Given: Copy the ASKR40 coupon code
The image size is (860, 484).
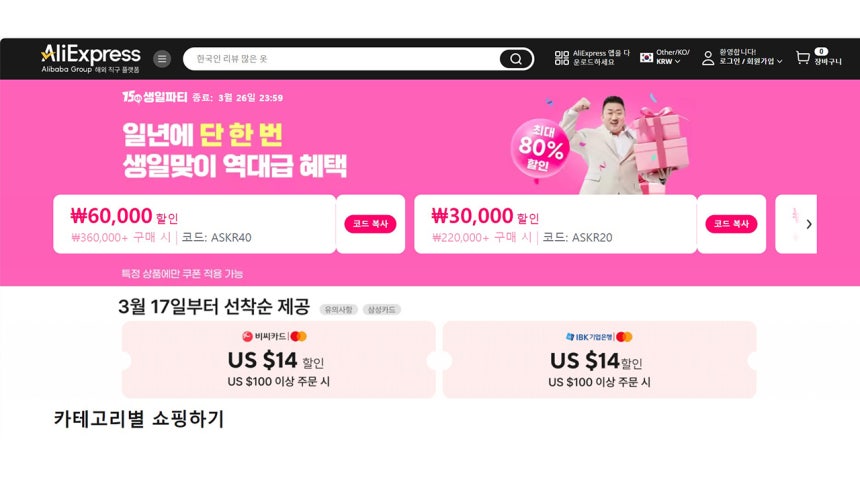Looking at the screenshot, I should pyautogui.click(x=370, y=224).
